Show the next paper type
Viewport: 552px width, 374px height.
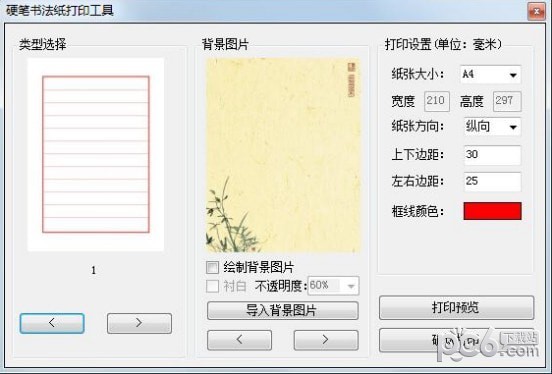[139, 323]
